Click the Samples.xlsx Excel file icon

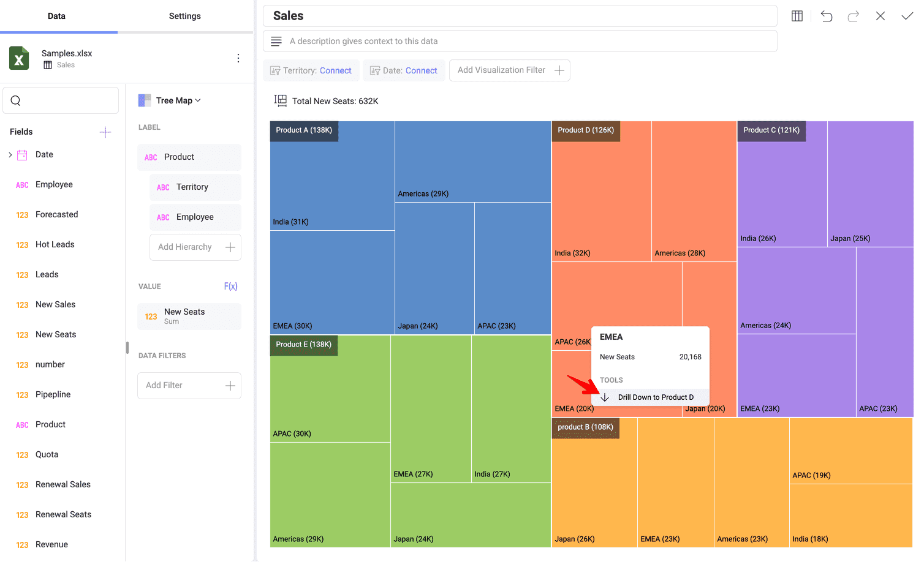click(19, 58)
